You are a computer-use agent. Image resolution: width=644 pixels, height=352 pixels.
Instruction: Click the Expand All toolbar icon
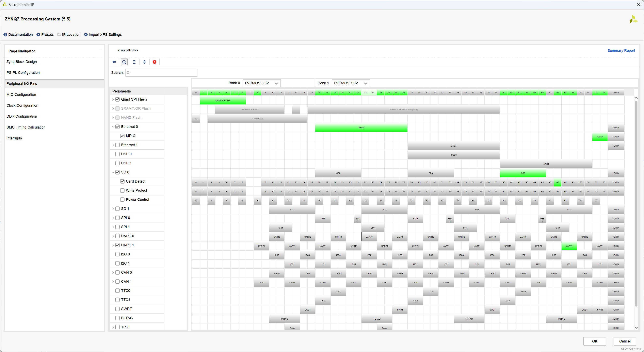click(x=144, y=62)
